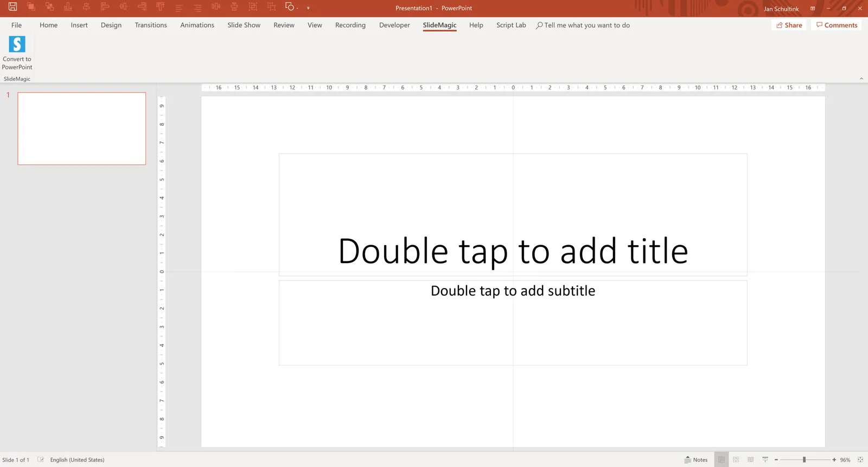868x467 pixels.
Task: Click the English (United States) language indicator
Action: [77, 459]
